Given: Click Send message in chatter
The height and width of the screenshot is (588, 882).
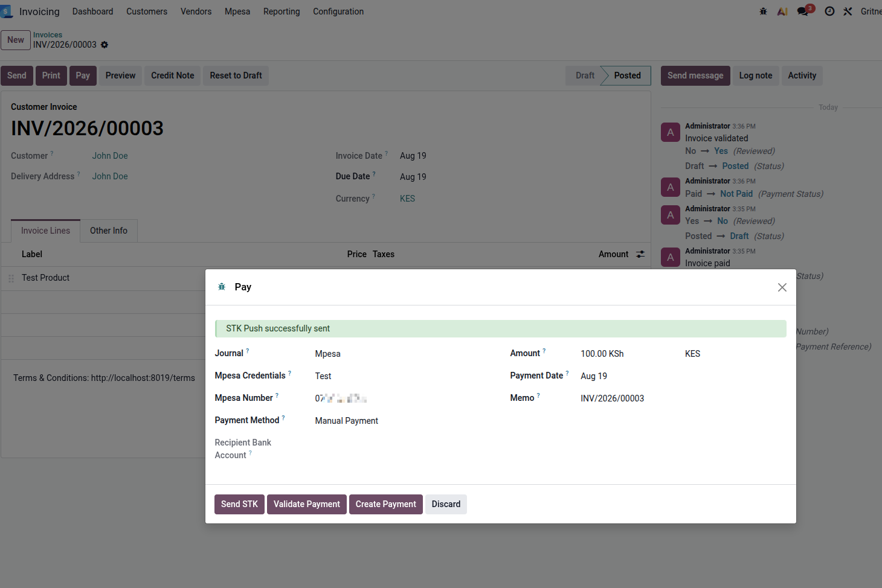Looking at the screenshot, I should click(695, 75).
